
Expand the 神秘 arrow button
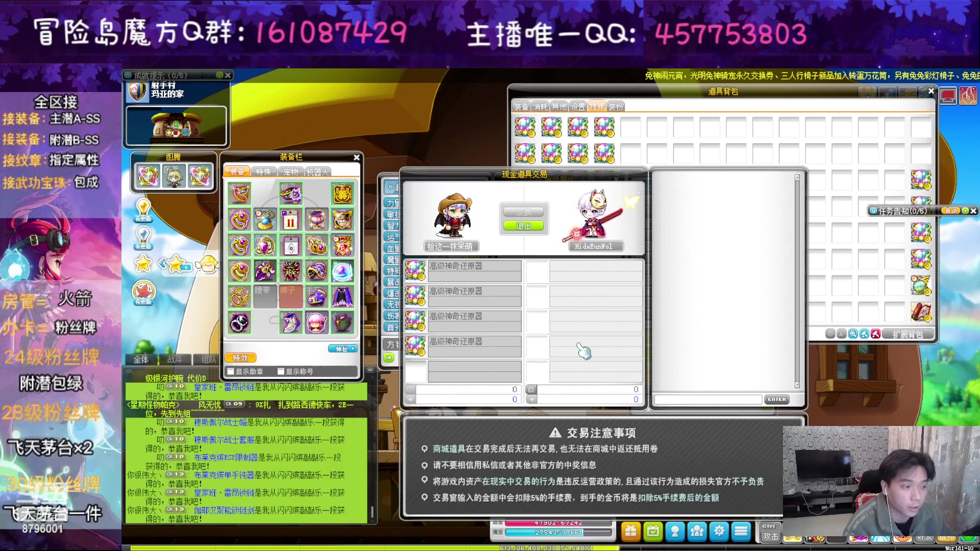point(342,349)
